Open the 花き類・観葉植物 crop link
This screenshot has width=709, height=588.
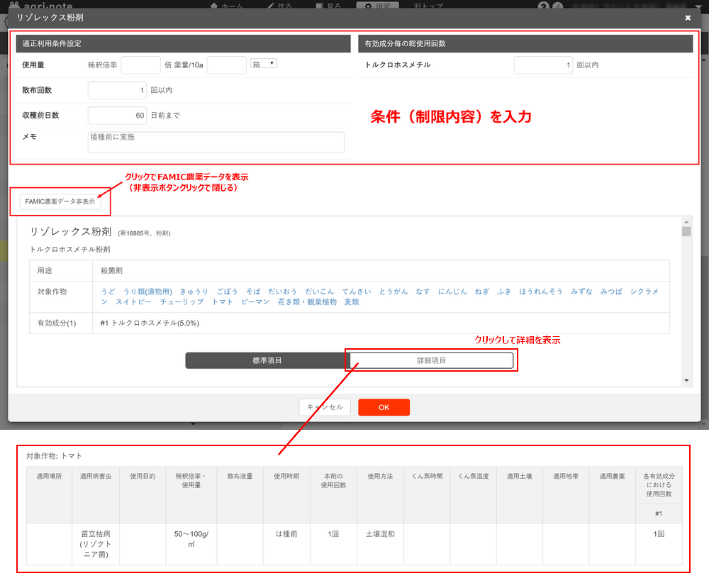[307, 302]
